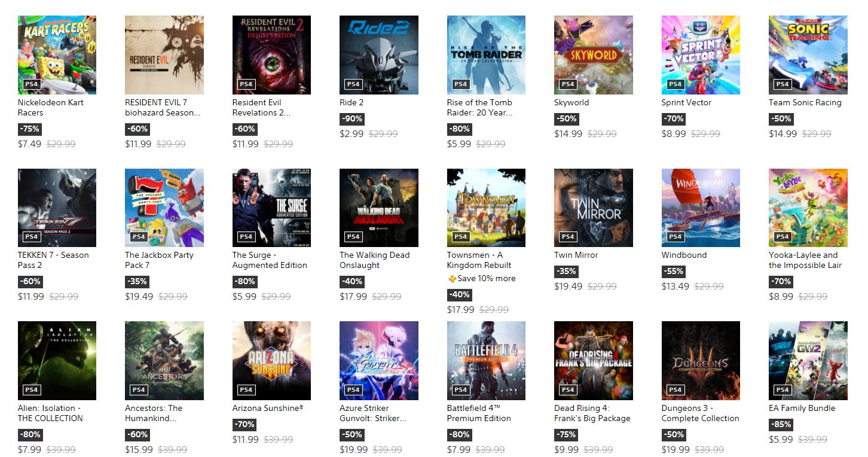Open the EA Family Bundle thumbnail

(808, 361)
